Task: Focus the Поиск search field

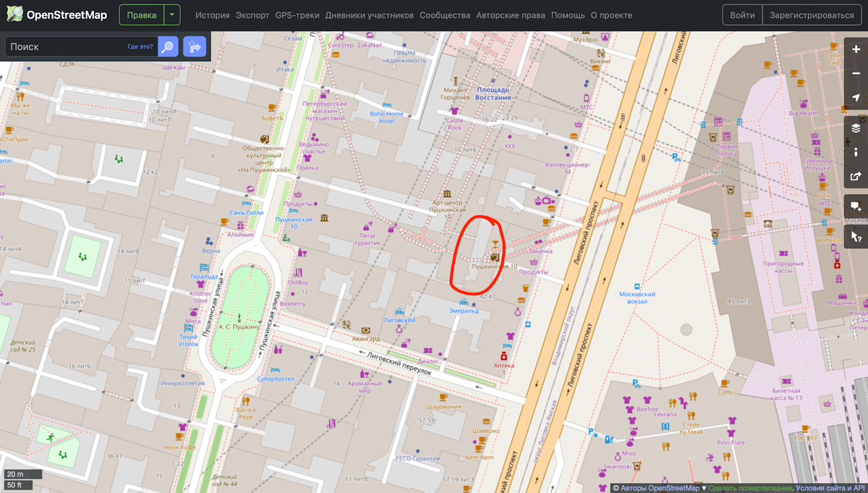Action: [x=80, y=47]
